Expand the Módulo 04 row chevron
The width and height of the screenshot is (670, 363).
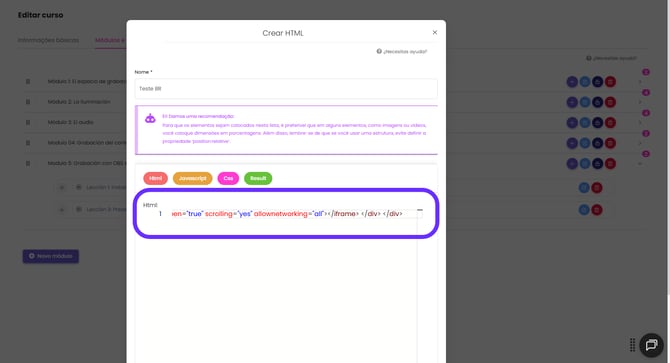[640, 143]
